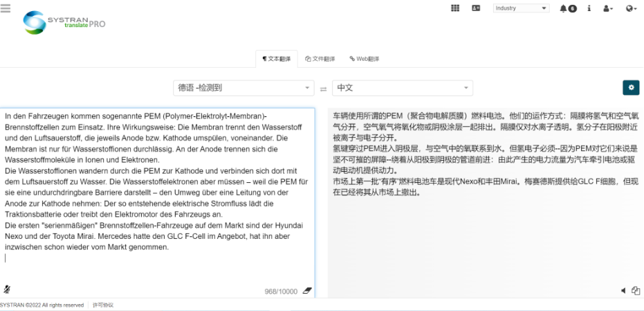Open the globe language menu

click(x=632, y=8)
